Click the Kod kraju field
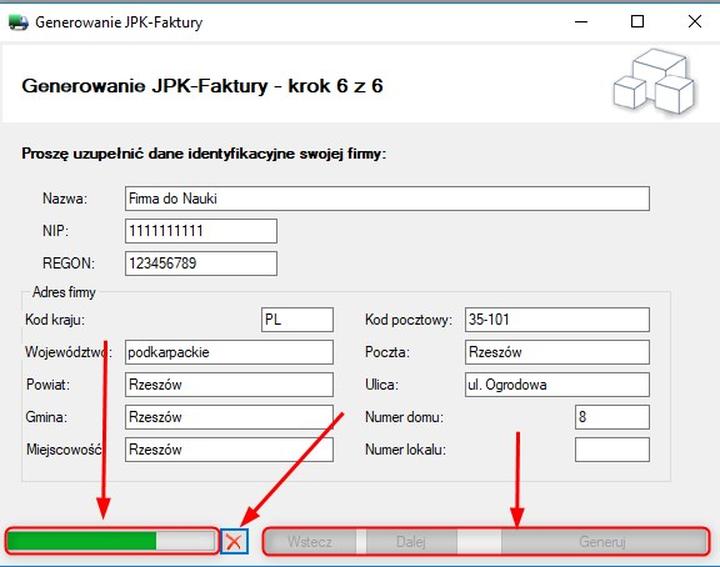 (x=296, y=320)
